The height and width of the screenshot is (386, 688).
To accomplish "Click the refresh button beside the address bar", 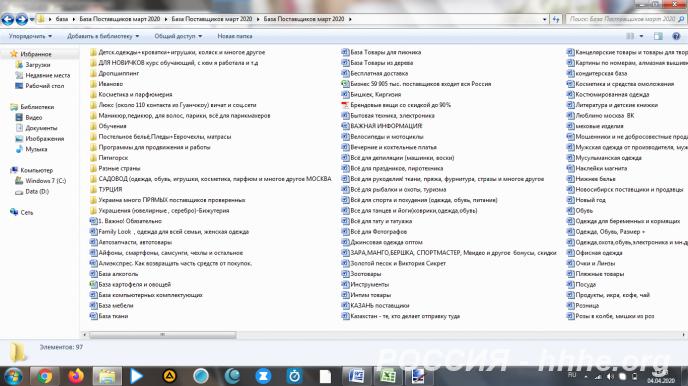I will [x=556, y=19].
